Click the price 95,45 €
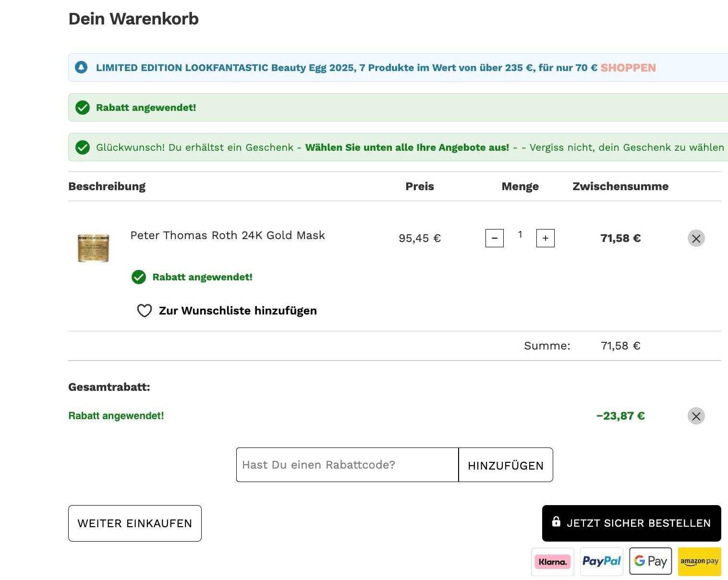The height and width of the screenshot is (580, 728). click(420, 238)
